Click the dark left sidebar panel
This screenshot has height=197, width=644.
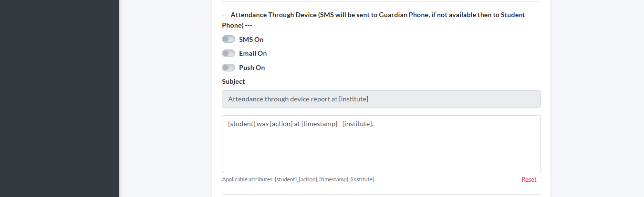point(59,98)
